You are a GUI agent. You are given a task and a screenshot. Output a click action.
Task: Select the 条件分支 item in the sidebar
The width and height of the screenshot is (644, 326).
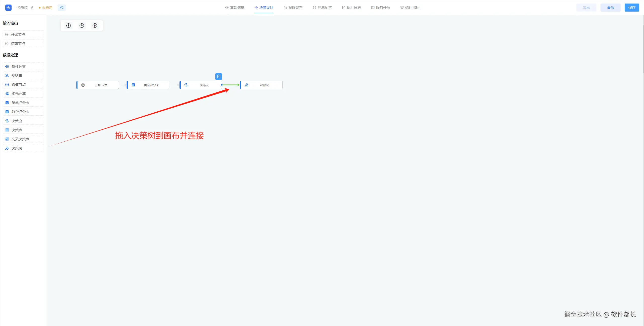(23, 67)
